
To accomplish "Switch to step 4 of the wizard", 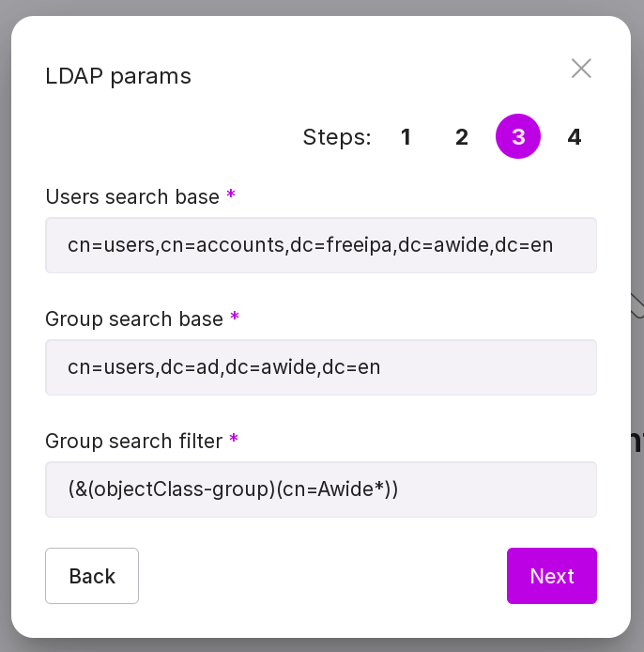I will click(x=575, y=137).
